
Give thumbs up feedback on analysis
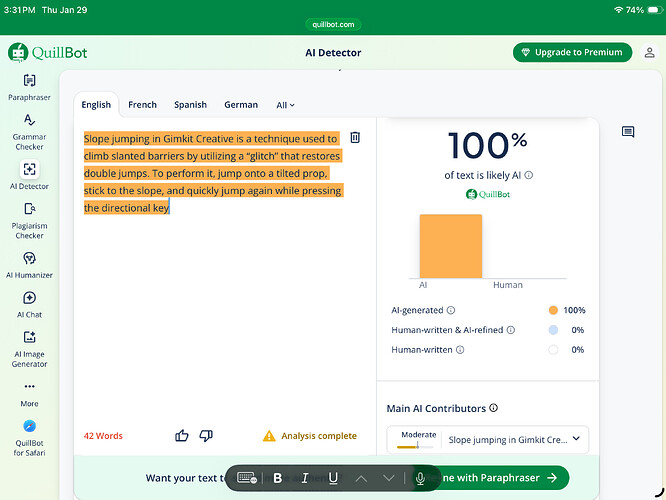coord(182,435)
